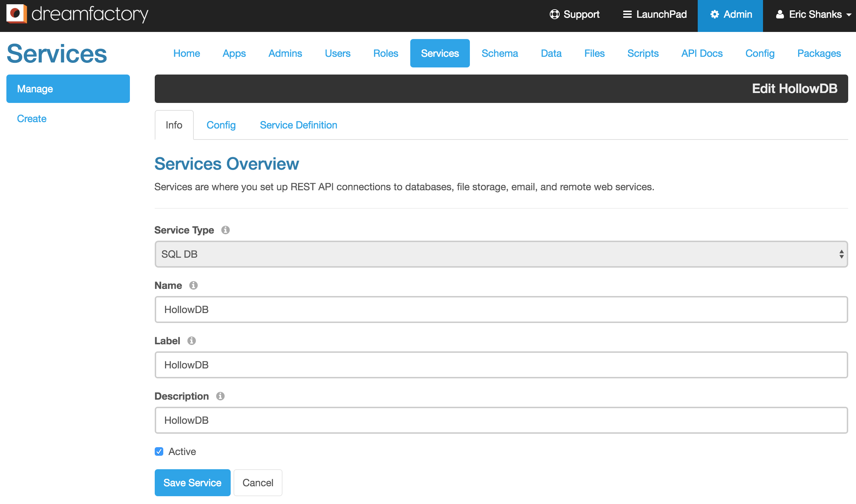Focus the Name input field
The width and height of the screenshot is (856, 504).
(x=501, y=309)
